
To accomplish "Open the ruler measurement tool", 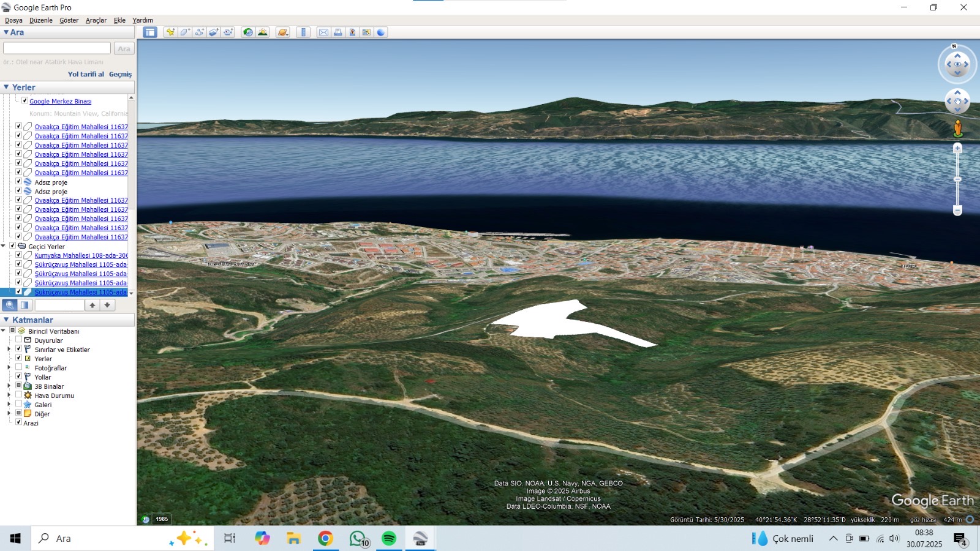I will 303,32.
